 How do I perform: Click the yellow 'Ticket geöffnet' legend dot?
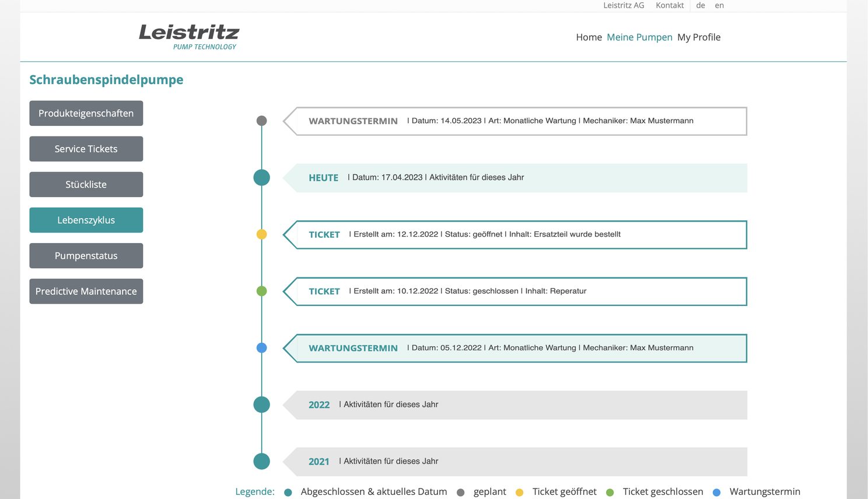[519, 493]
